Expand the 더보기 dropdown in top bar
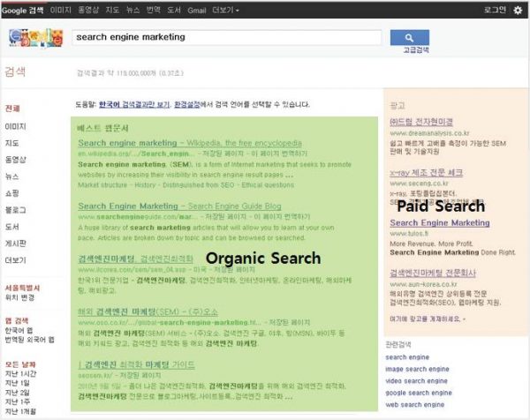 point(225,10)
